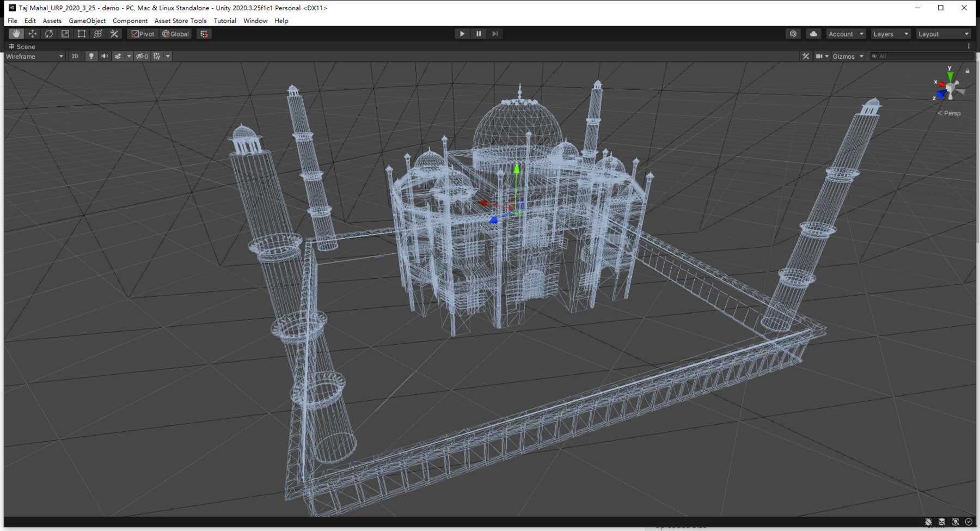This screenshot has height=531, width=980.
Task: Select the Hand tool
Action: tap(16, 34)
